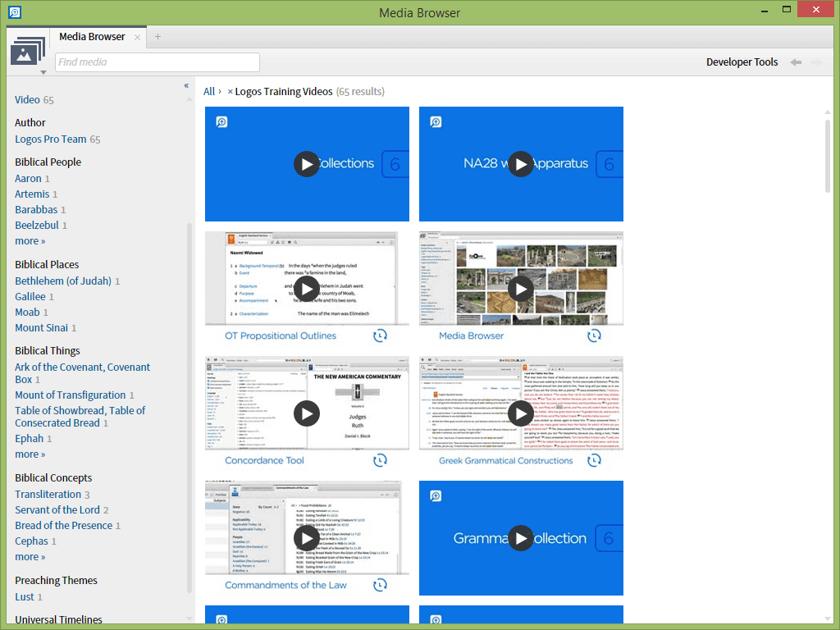Click refresh icon beside Media Browser video
The image size is (840, 630).
pos(594,336)
